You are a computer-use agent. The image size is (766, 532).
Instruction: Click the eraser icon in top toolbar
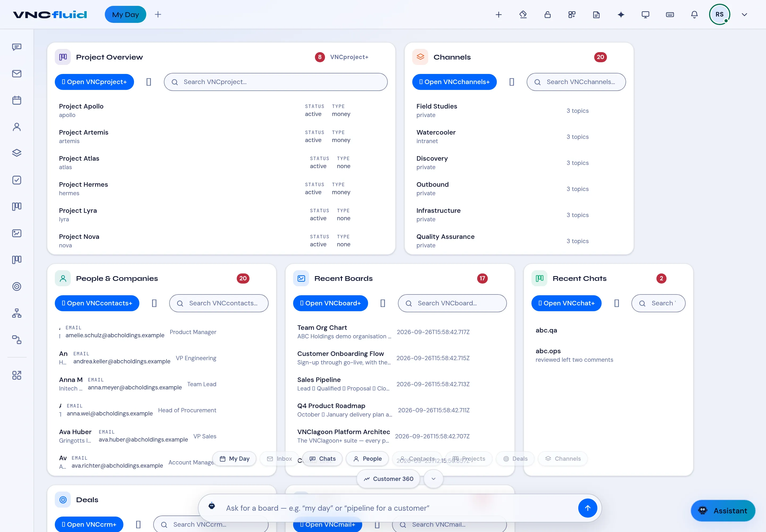pos(523,15)
